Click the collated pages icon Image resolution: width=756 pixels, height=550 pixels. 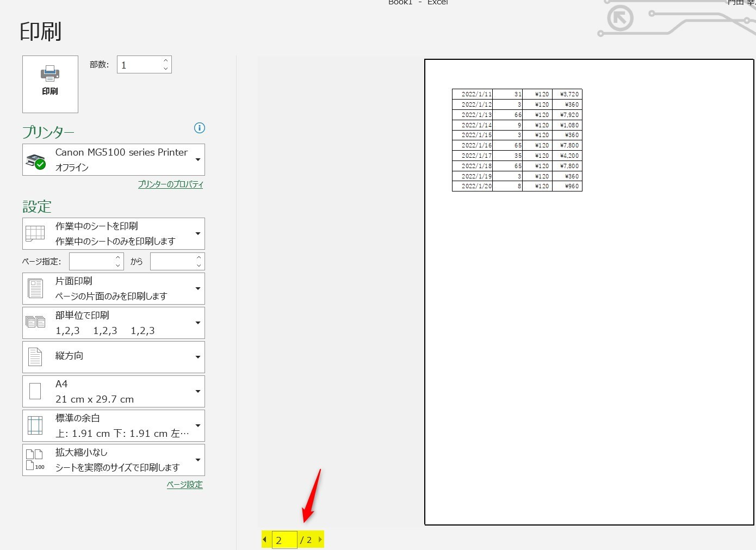point(35,322)
